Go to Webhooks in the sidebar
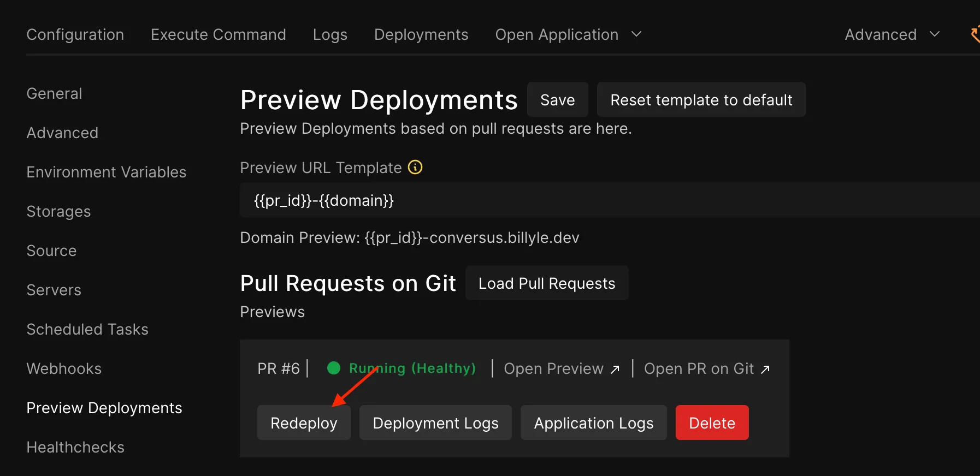This screenshot has height=476, width=980. tap(64, 368)
